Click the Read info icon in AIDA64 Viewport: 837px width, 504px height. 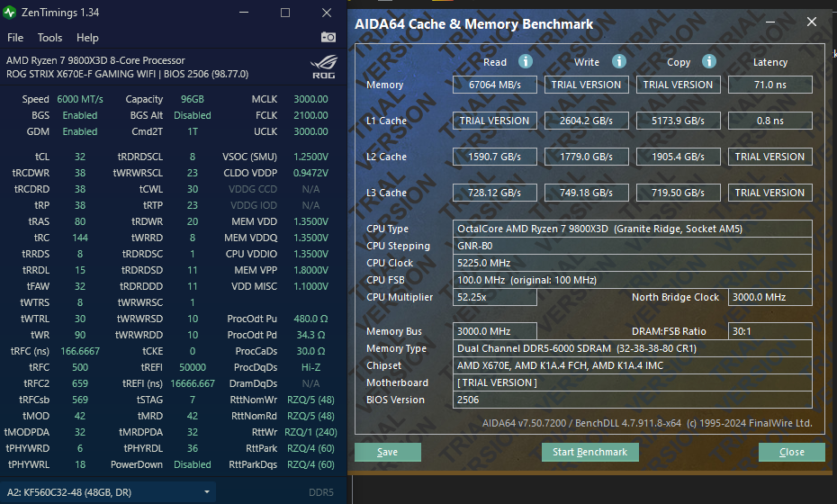click(526, 61)
